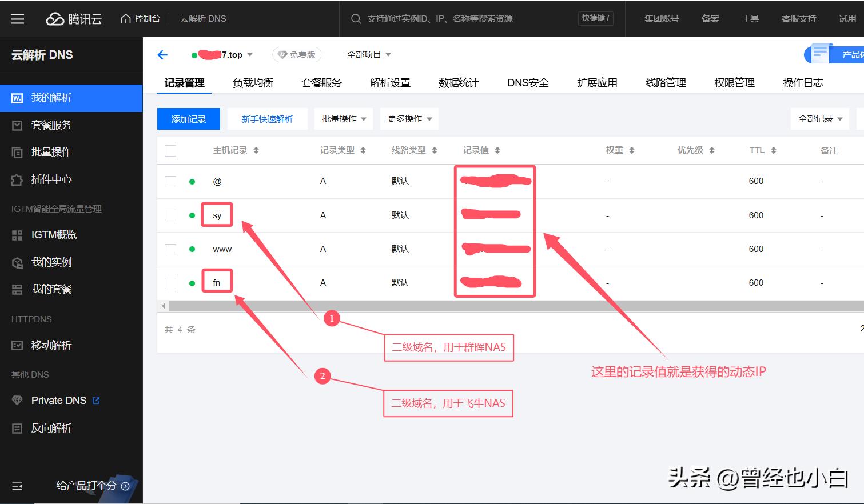864x504 pixels.
Task: Switch to the 解析设置 tab
Action: [390, 82]
